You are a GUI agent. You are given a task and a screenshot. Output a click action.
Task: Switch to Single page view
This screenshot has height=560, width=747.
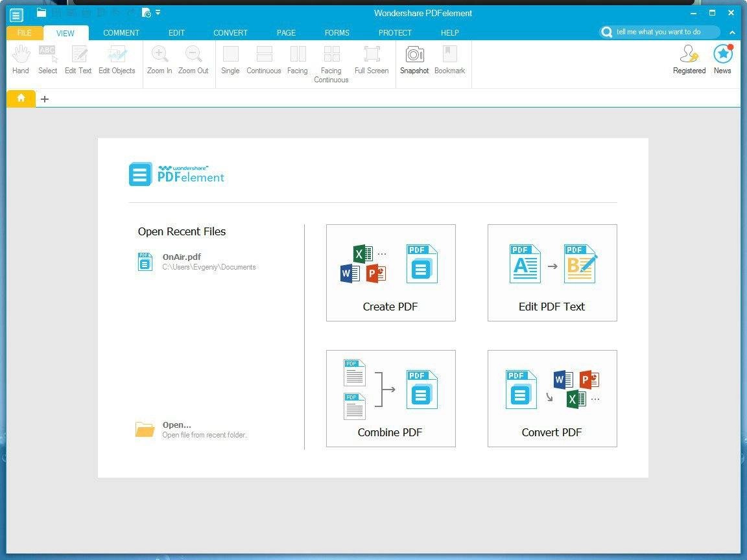[230, 60]
